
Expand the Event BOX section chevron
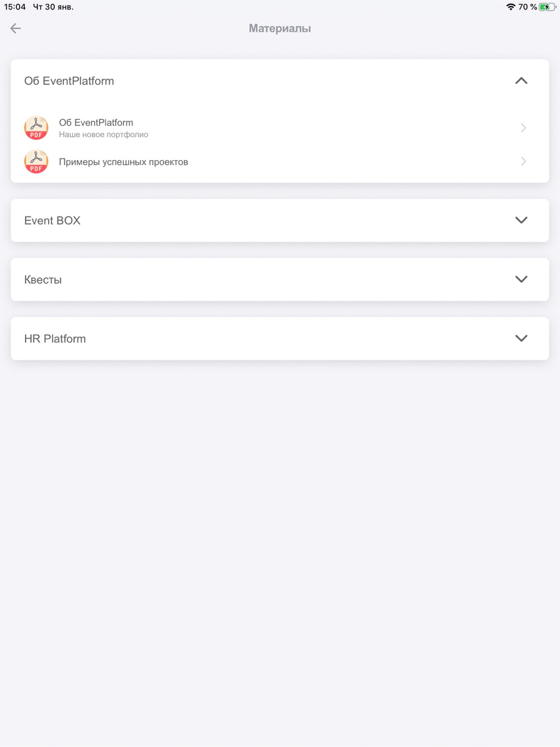[x=521, y=220]
